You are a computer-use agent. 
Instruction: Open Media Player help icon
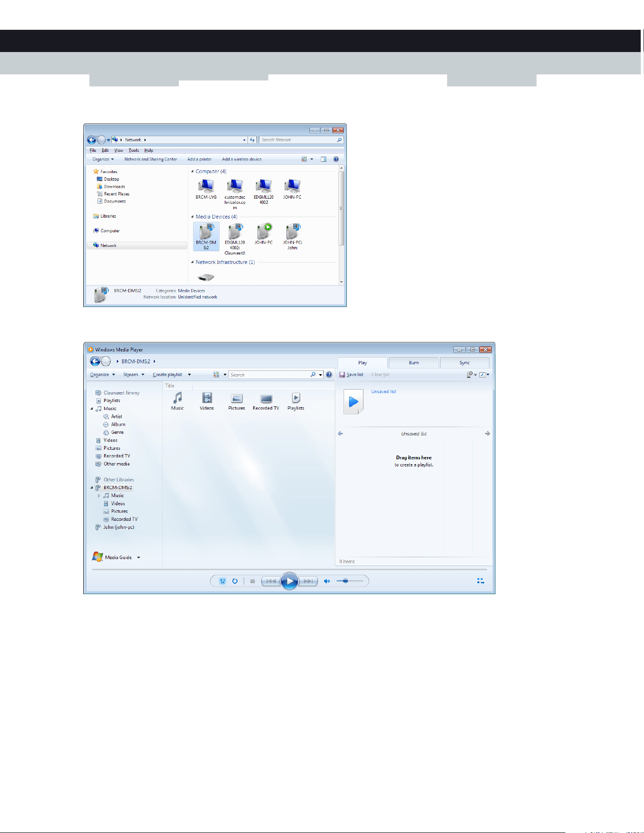coord(329,375)
